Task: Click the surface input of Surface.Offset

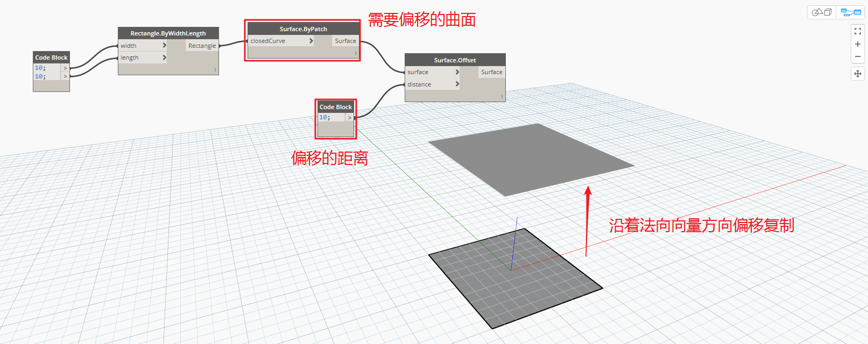Action: point(418,72)
